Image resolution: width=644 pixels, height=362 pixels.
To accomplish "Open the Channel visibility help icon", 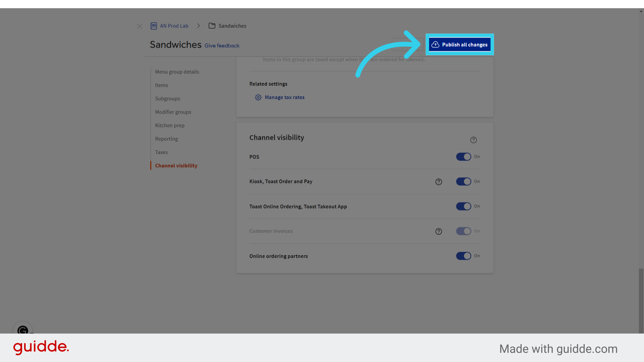I will point(473,140).
